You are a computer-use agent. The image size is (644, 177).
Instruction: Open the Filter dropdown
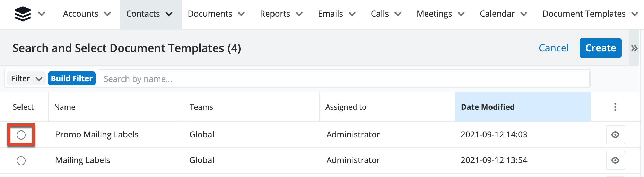click(x=26, y=79)
